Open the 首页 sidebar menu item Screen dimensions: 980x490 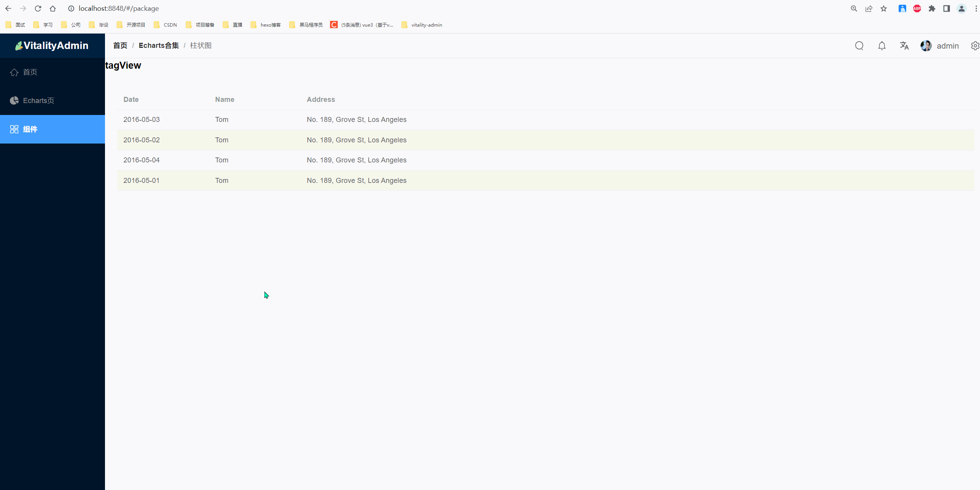point(30,72)
